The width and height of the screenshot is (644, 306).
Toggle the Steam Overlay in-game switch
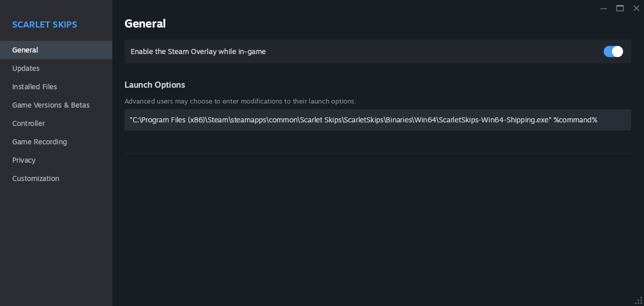point(613,52)
